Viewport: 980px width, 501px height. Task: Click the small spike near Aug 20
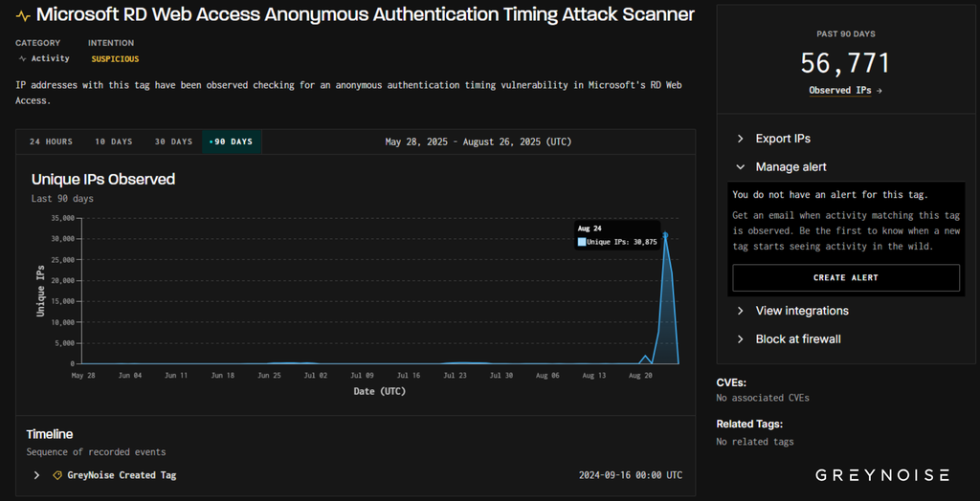645,356
